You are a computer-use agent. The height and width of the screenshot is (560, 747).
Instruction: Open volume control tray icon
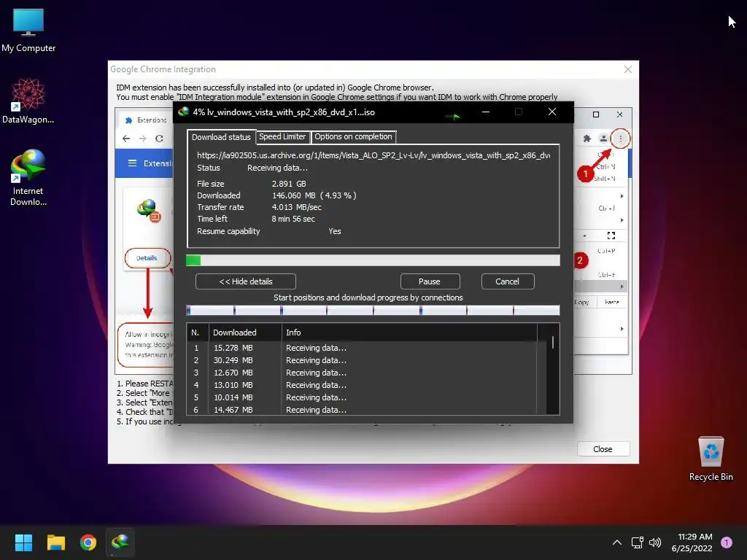tap(655, 542)
